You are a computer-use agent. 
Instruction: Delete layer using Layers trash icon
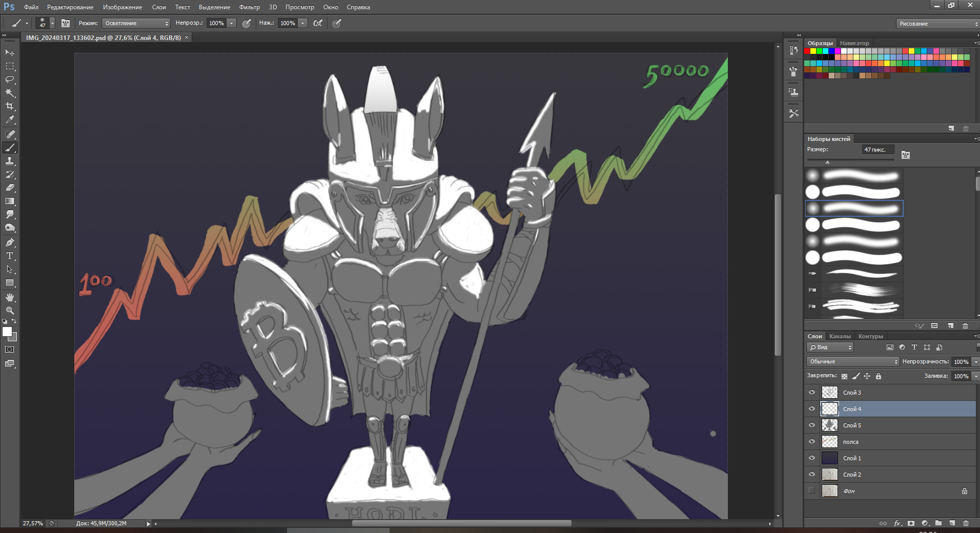[966, 523]
